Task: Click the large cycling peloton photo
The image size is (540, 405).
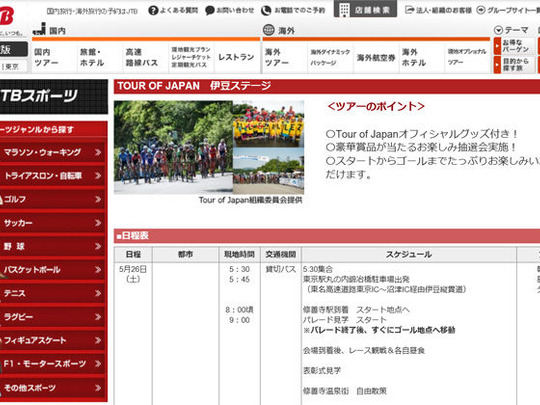Action: click(174, 147)
